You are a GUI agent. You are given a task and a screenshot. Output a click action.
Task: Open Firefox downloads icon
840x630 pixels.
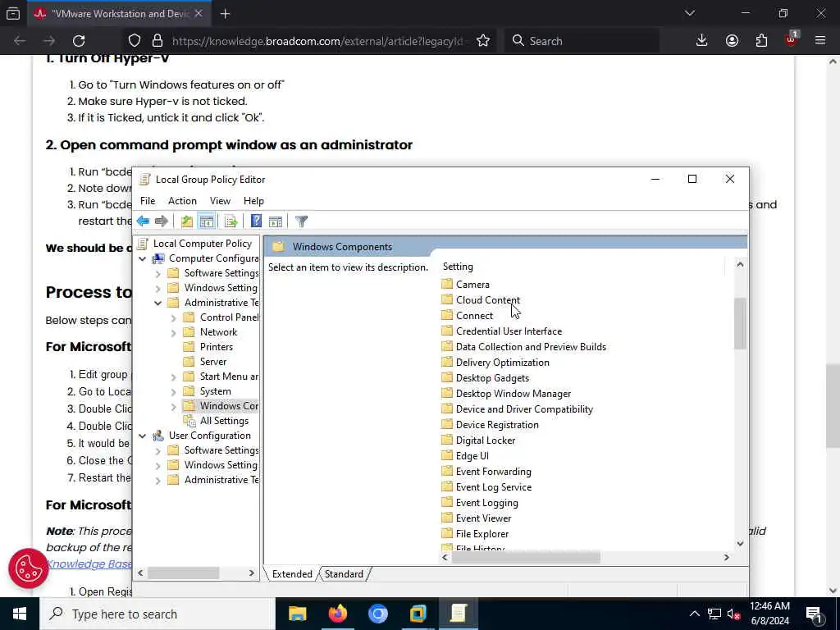coord(702,41)
